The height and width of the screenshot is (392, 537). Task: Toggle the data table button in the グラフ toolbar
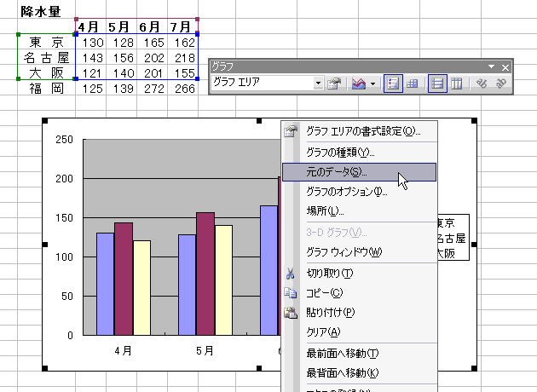click(412, 84)
